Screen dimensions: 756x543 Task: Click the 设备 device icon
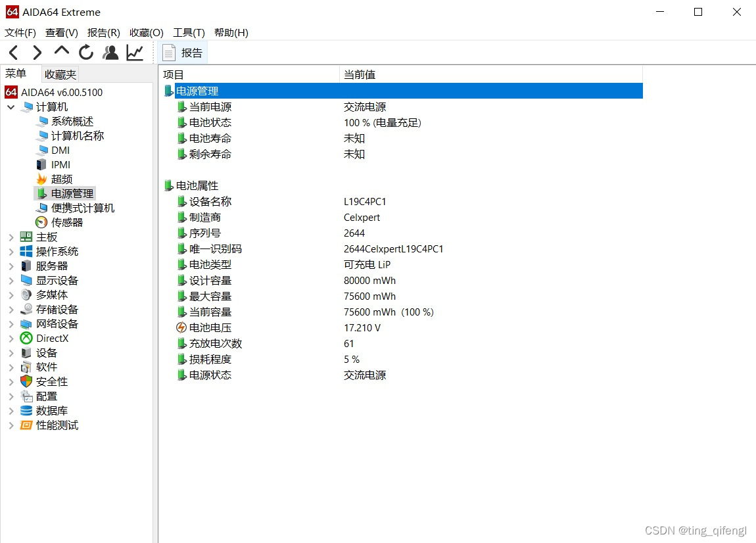click(x=26, y=352)
